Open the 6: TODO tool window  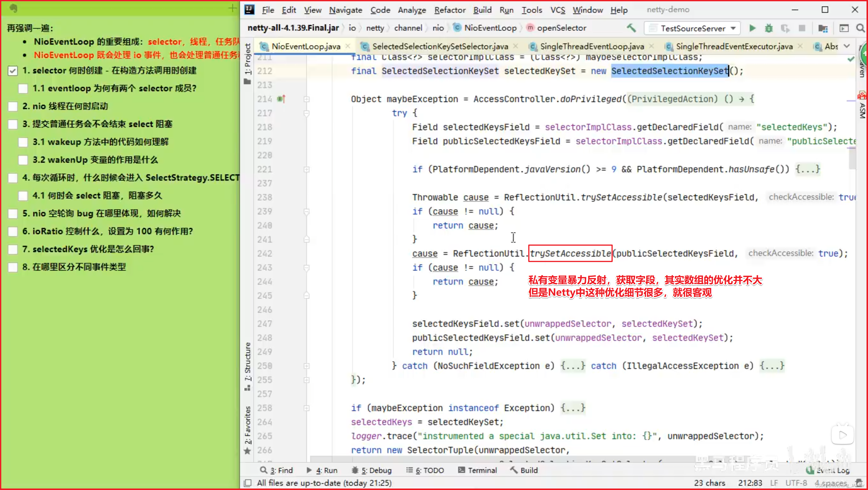coord(425,470)
